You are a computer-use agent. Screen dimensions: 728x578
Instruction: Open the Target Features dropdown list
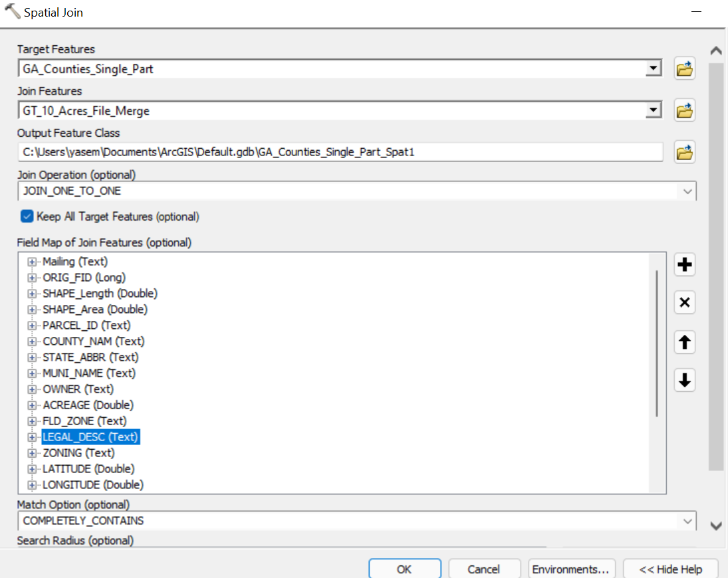(654, 68)
